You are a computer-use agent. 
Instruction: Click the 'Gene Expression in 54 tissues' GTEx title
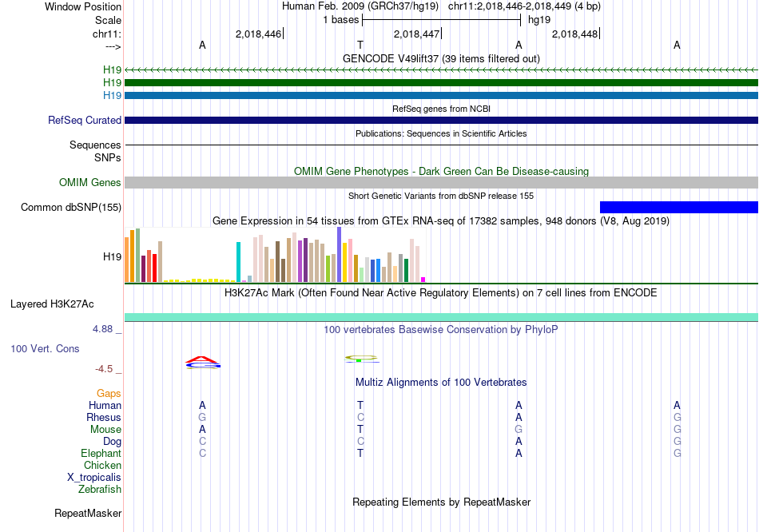441,221
